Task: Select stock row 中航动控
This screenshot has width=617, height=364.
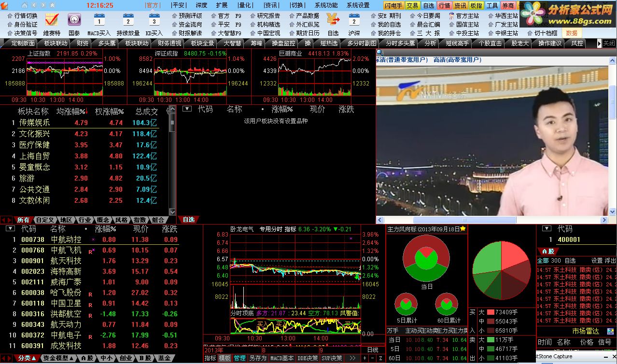Action: pos(92,239)
